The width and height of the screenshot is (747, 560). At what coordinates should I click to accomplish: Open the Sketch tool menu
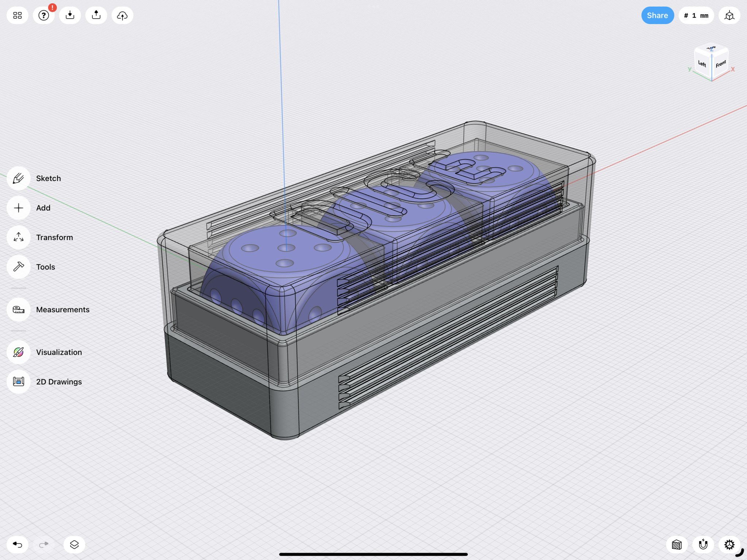click(x=18, y=178)
